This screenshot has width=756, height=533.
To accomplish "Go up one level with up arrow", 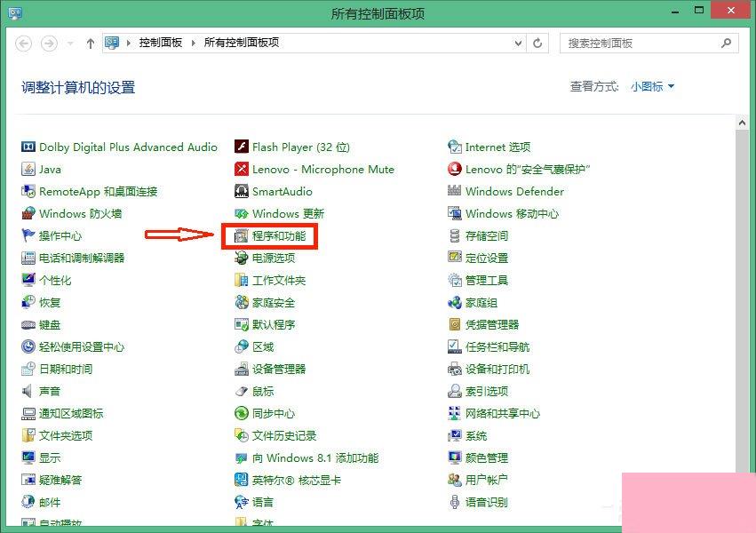I will point(90,44).
